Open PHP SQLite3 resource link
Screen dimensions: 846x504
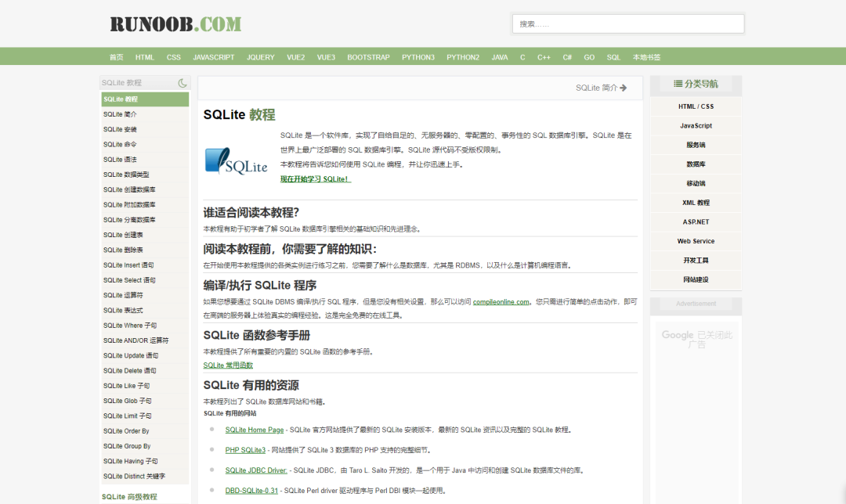tap(245, 450)
